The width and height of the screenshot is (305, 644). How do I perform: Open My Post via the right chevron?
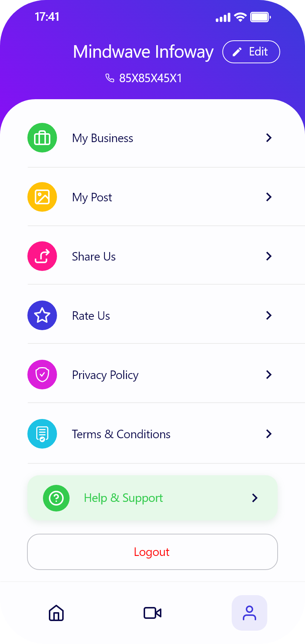coord(269,197)
